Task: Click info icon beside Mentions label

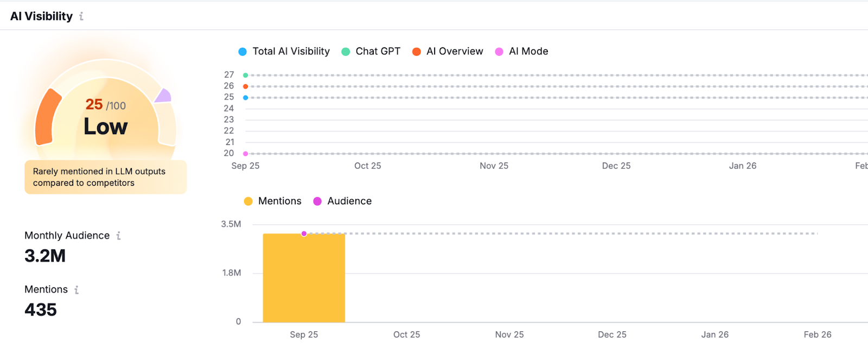Action: (x=76, y=290)
